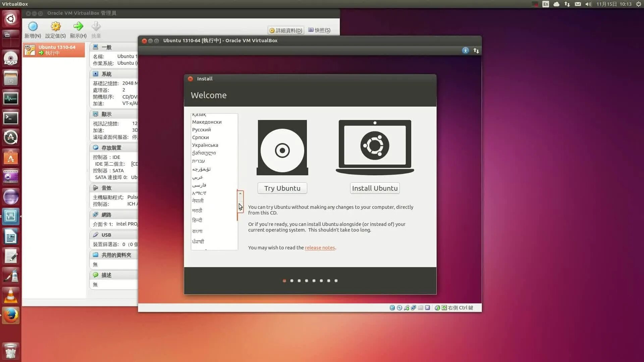Screen dimensions: 644x362
Task: Click the page indicator dot carousel
Action: point(310,280)
